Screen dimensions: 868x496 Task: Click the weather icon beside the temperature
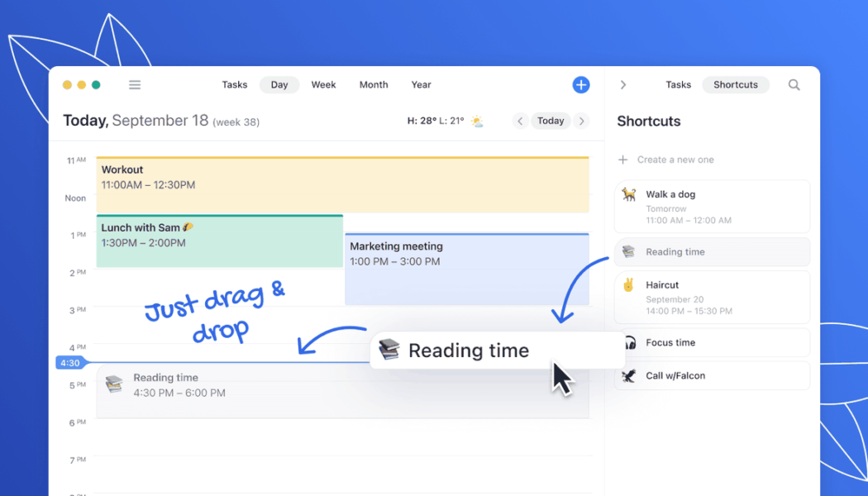[477, 121]
